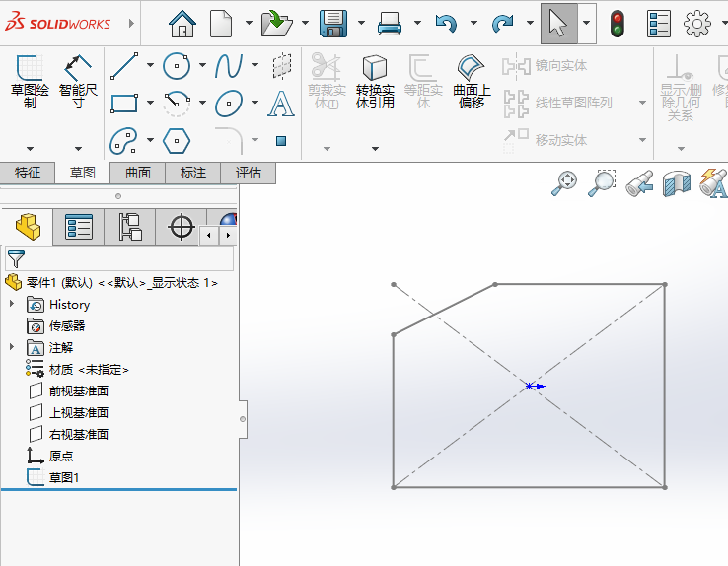Select the Text sketch tool
Screen dimensions: 728x566
click(281, 103)
